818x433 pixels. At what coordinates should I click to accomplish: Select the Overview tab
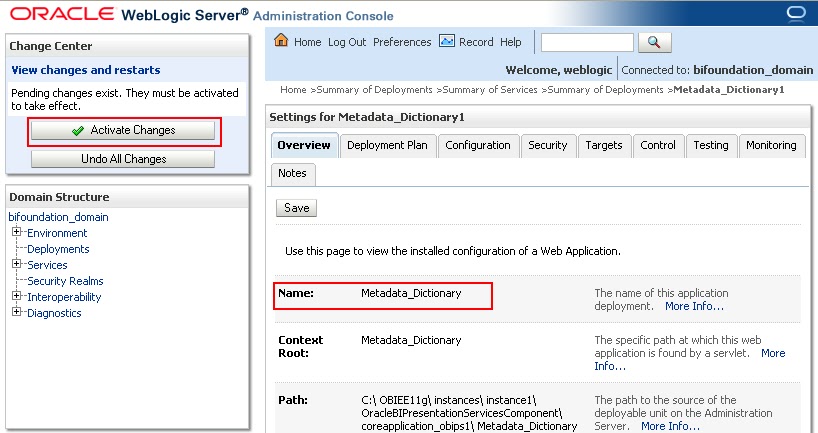click(304, 146)
